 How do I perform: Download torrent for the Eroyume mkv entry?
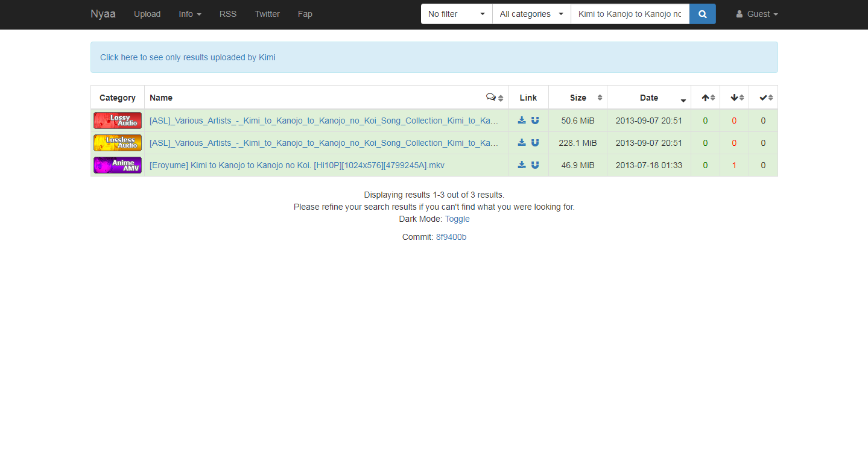[522, 165]
